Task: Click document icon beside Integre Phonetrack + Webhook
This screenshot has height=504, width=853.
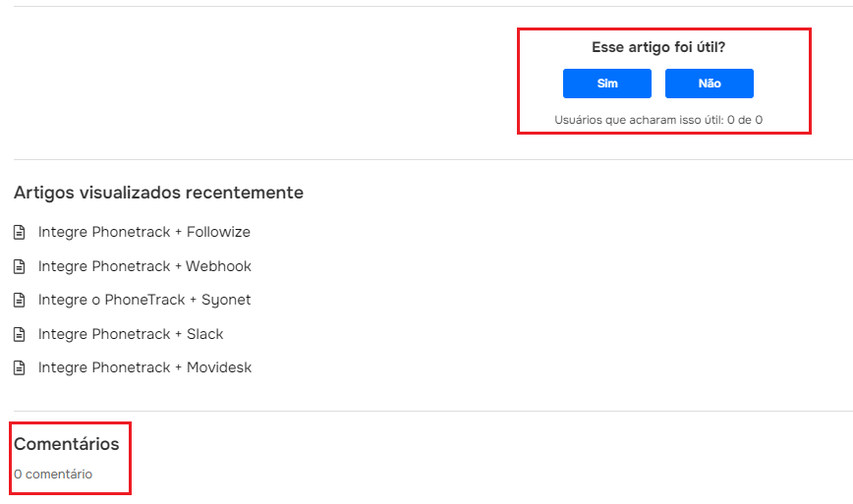Action: [x=19, y=266]
